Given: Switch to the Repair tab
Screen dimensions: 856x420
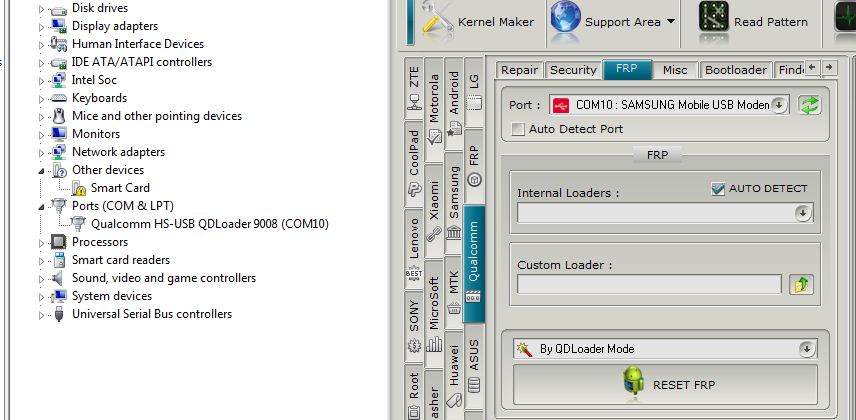Looking at the screenshot, I should (520, 70).
